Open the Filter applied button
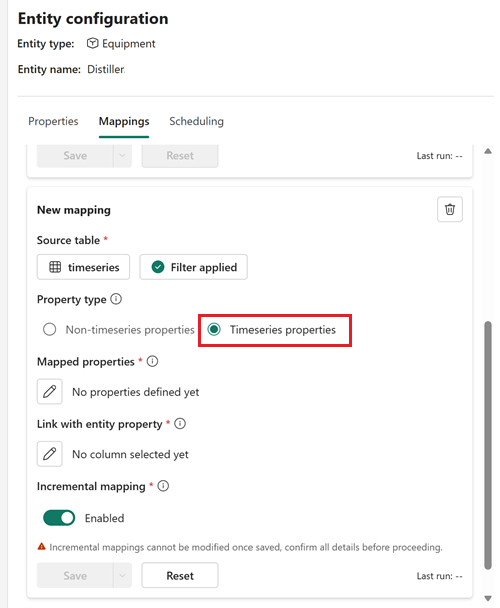 click(194, 267)
